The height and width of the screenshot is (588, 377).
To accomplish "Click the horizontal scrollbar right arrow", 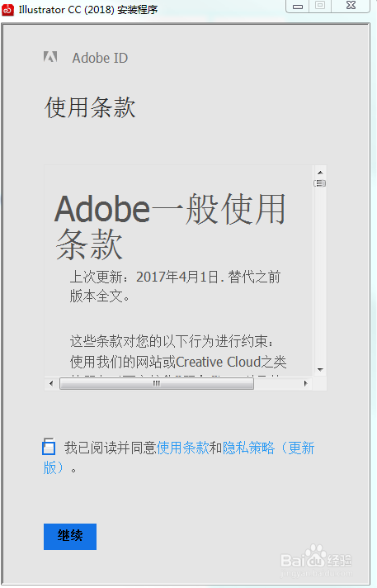I will coord(306,383).
